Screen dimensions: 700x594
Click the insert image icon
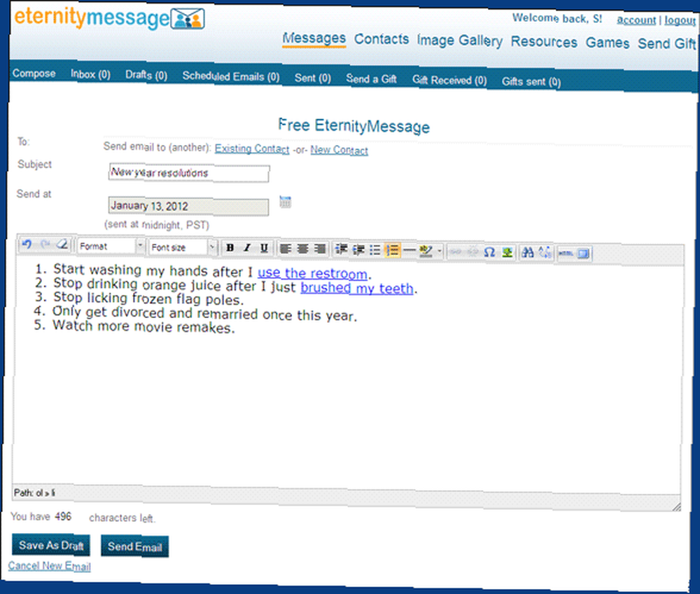[507, 252]
